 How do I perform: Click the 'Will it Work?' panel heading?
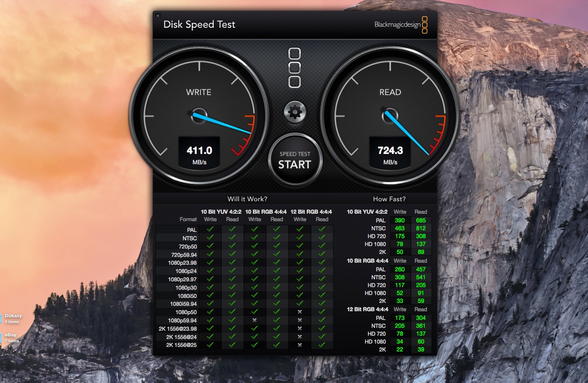[x=247, y=199]
